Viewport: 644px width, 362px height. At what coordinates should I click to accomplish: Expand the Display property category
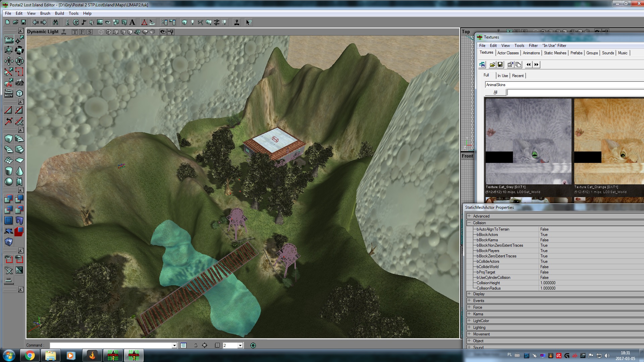click(x=469, y=294)
